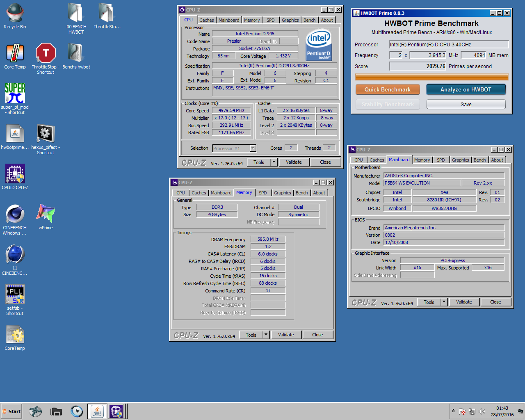Open the network tray icon

pos(472,411)
